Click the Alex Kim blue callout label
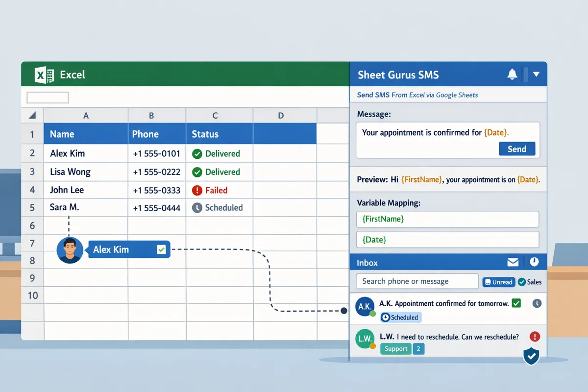This screenshot has width=588, height=392. 128,249
